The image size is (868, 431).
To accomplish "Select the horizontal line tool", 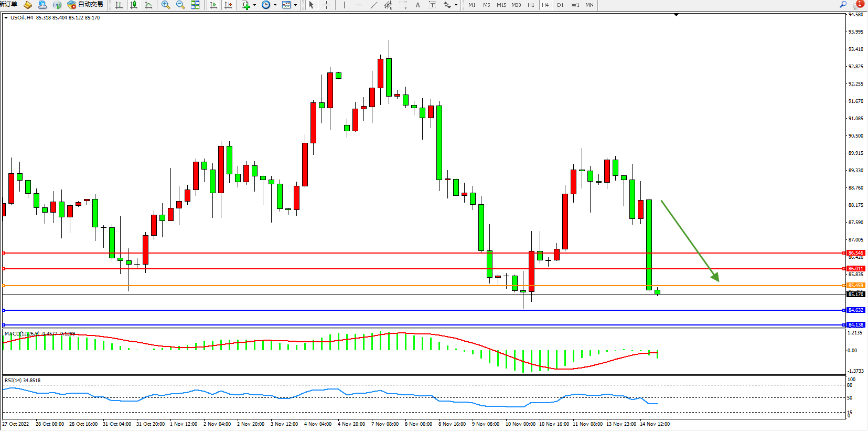I will tap(359, 5).
